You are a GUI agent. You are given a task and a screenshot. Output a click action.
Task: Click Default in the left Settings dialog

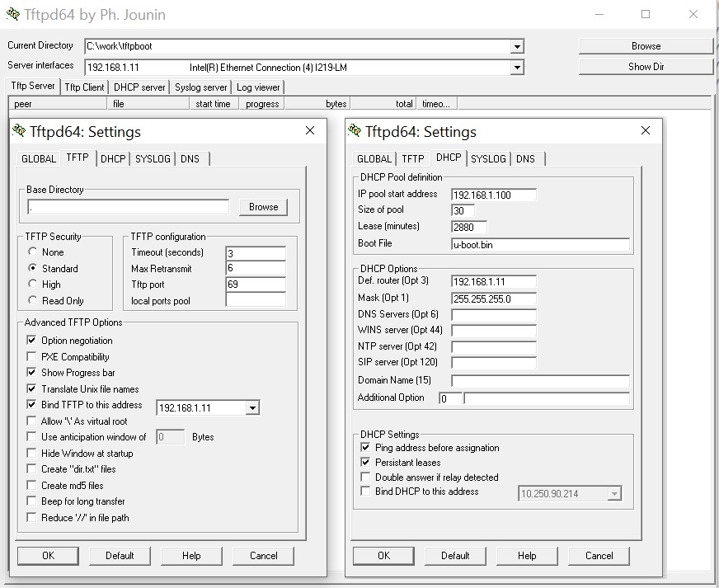pyautogui.click(x=120, y=556)
